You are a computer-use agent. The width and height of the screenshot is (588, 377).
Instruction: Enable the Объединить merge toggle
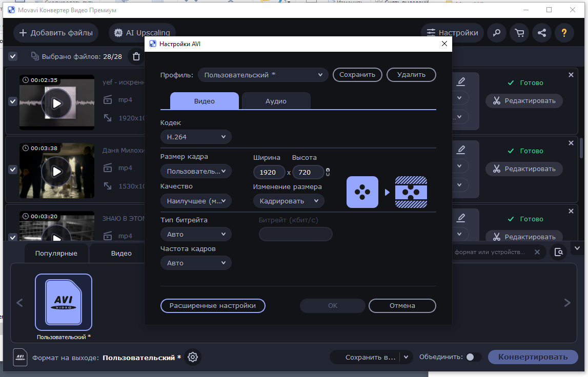point(473,357)
